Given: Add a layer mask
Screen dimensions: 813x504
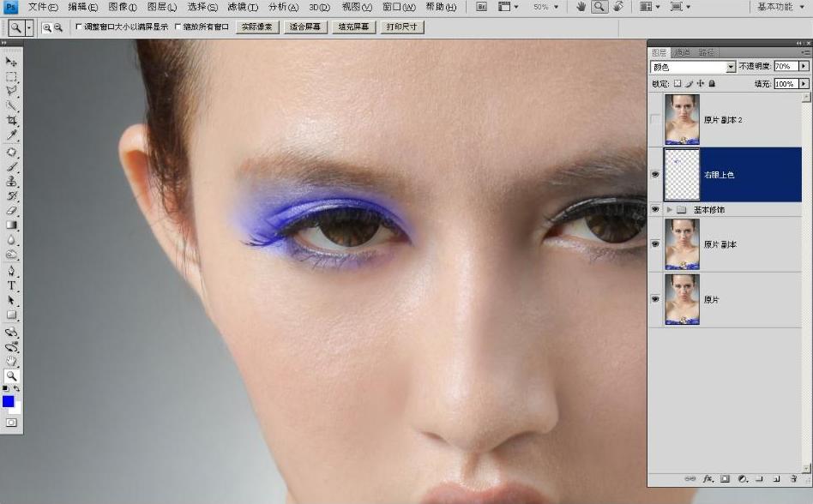Looking at the screenshot, I should pyautogui.click(x=725, y=479).
